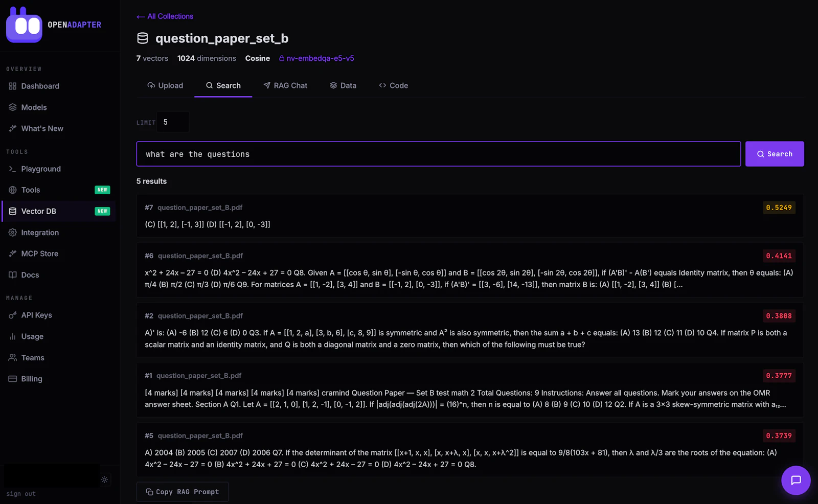The width and height of the screenshot is (818, 504).
Task: Open the Code tab
Action: click(x=394, y=85)
